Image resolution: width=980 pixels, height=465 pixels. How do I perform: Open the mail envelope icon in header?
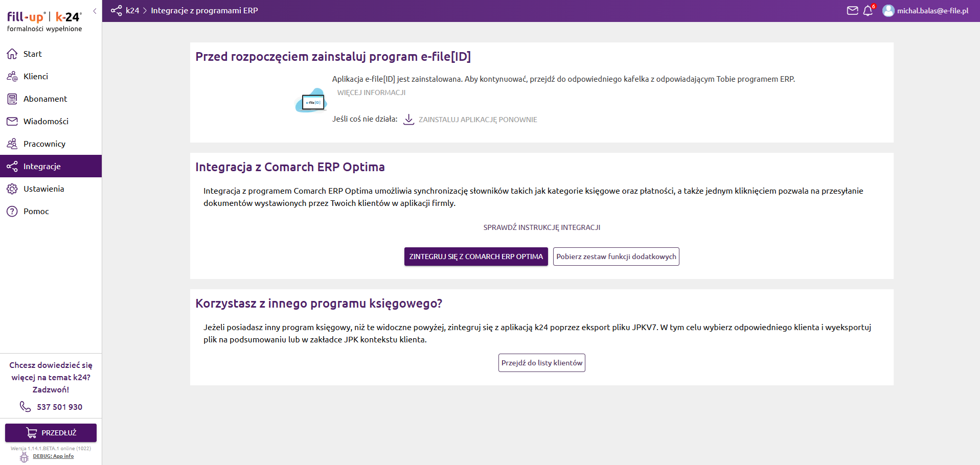(852, 10)
